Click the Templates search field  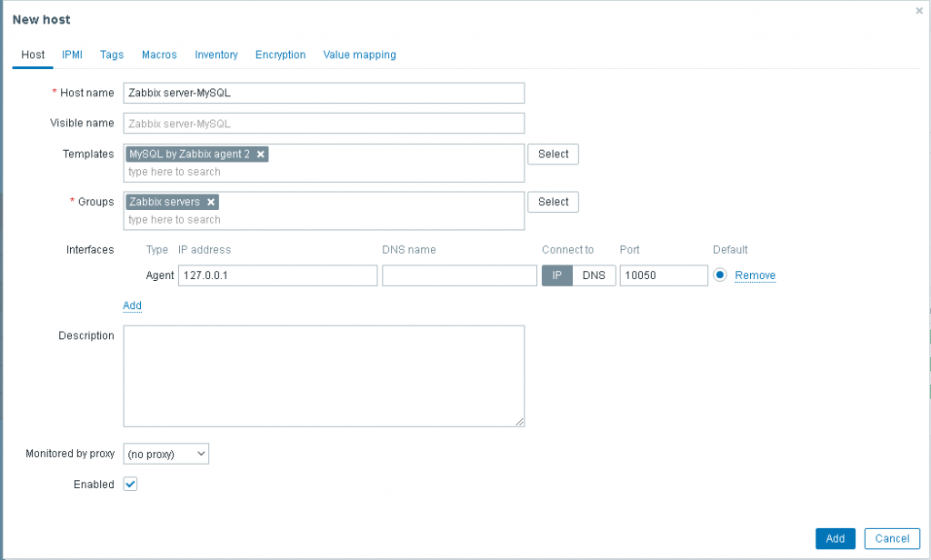point(324,172)
